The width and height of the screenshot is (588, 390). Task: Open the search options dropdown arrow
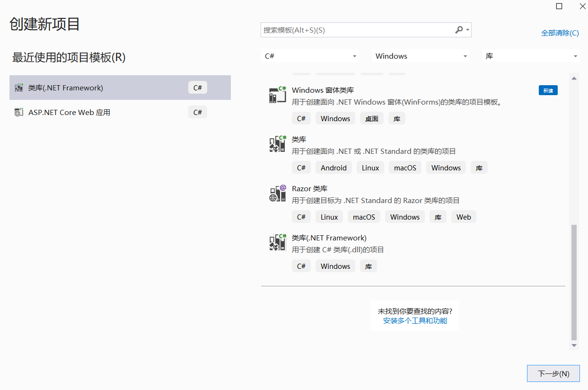click(468, 30)
